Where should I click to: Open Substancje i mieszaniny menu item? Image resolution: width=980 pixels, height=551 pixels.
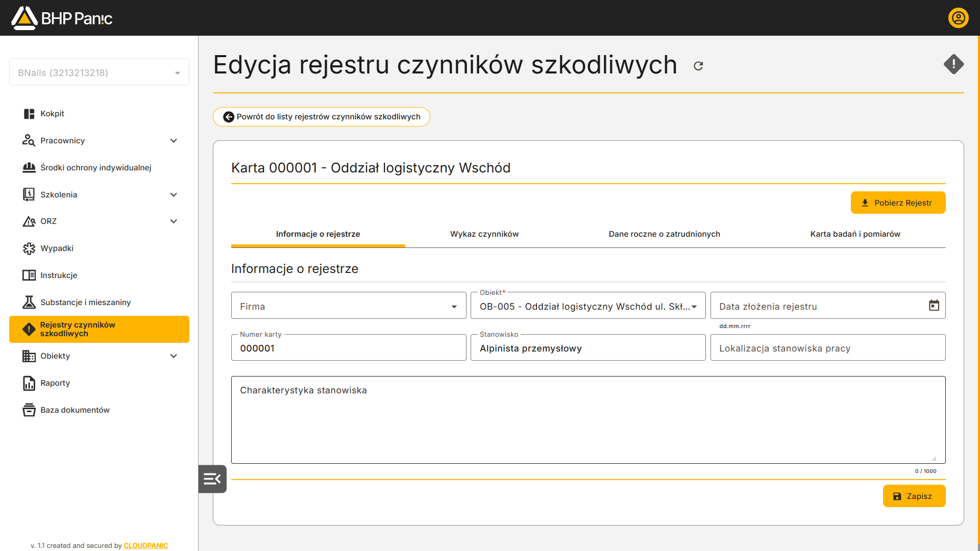point(99,303)
